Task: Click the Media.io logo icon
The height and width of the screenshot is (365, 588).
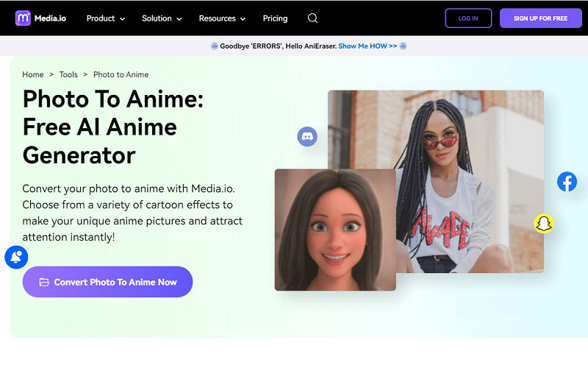Action: click(23, 18)
